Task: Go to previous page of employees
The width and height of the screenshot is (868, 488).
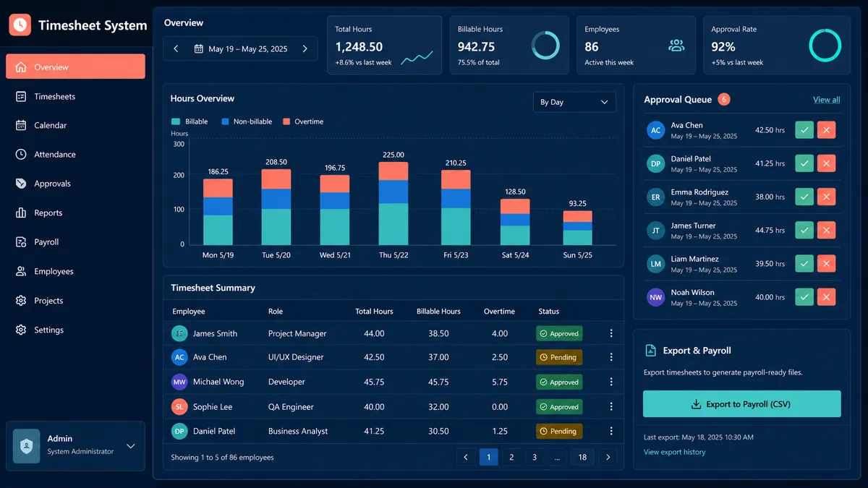Action: click(466, 457)
